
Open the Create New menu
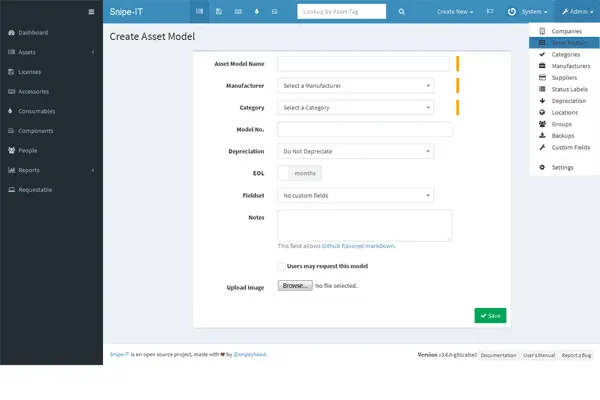(x=455, y=12)
